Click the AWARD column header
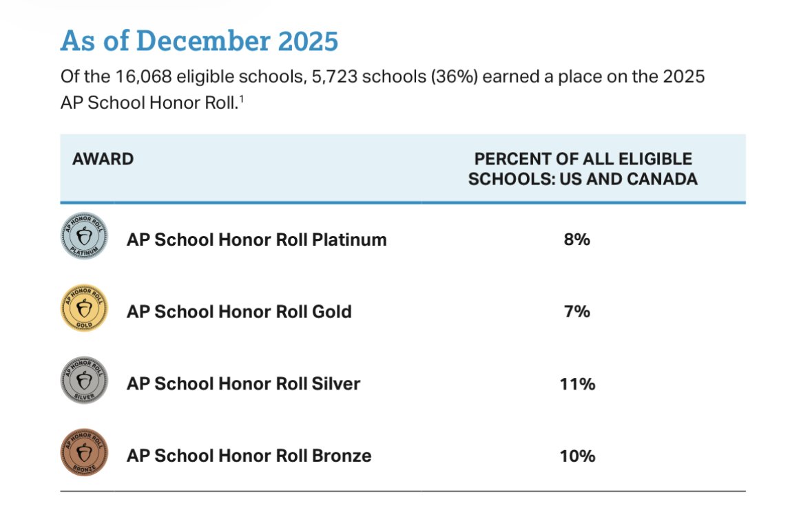Image resolution: width=812 pixels, height=510 pixels. [x=103, y=159]
